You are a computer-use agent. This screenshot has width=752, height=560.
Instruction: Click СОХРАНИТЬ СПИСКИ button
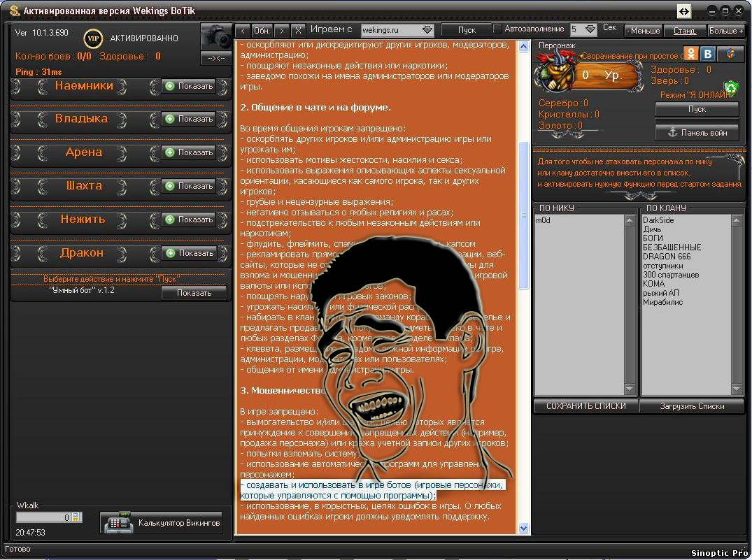click(x=586, y=406)
